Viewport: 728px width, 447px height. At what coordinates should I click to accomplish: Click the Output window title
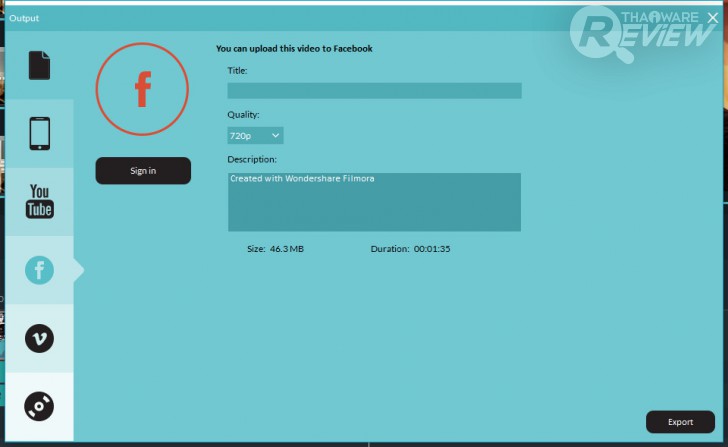coord(24,18)
